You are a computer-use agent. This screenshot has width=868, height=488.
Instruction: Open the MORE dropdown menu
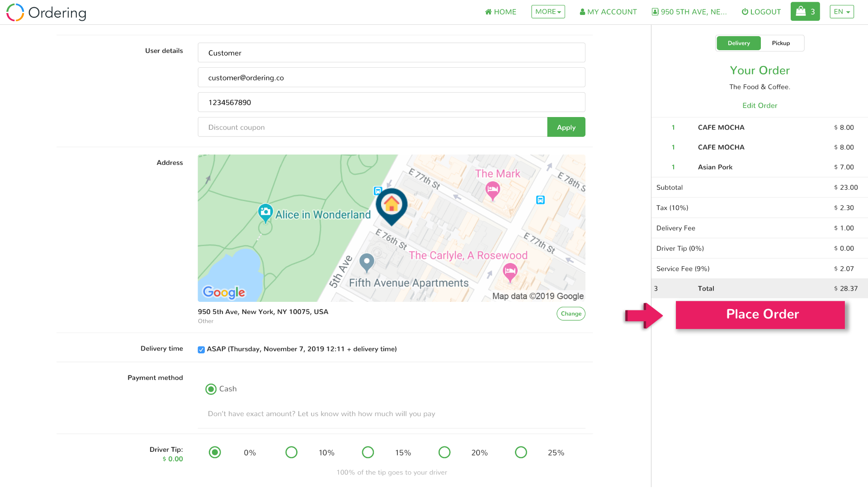(548, 12)
